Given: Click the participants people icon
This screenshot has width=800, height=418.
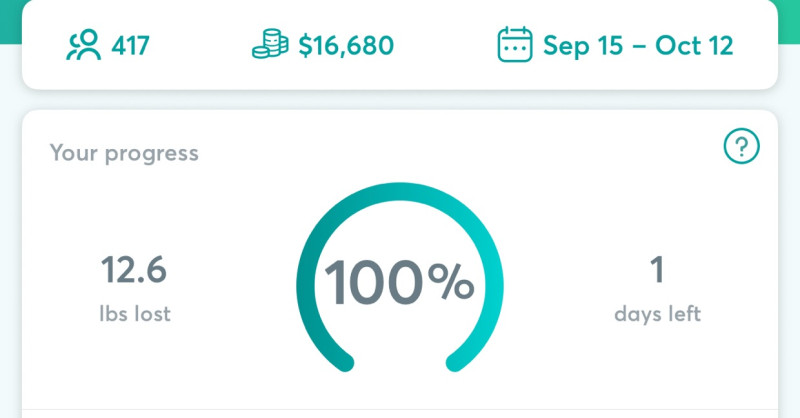Looking at the screenshot, I should 83,46.
